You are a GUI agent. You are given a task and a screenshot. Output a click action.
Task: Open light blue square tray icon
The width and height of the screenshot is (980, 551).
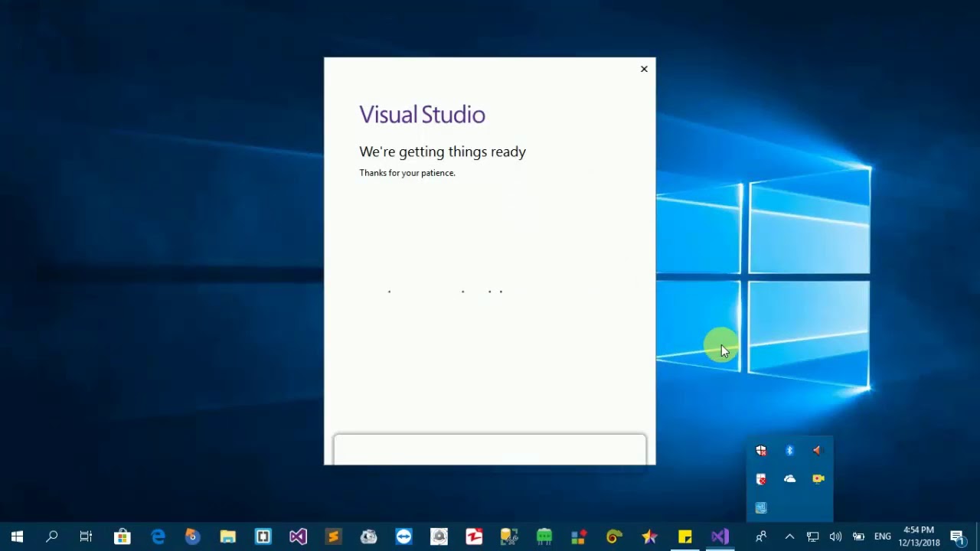tap(761, 507)
